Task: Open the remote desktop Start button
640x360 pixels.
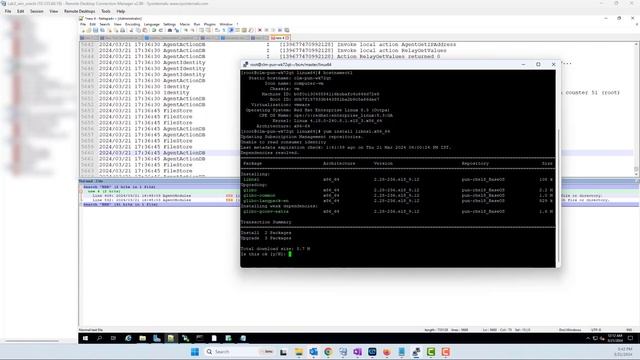Action: [x=85, y=338]
